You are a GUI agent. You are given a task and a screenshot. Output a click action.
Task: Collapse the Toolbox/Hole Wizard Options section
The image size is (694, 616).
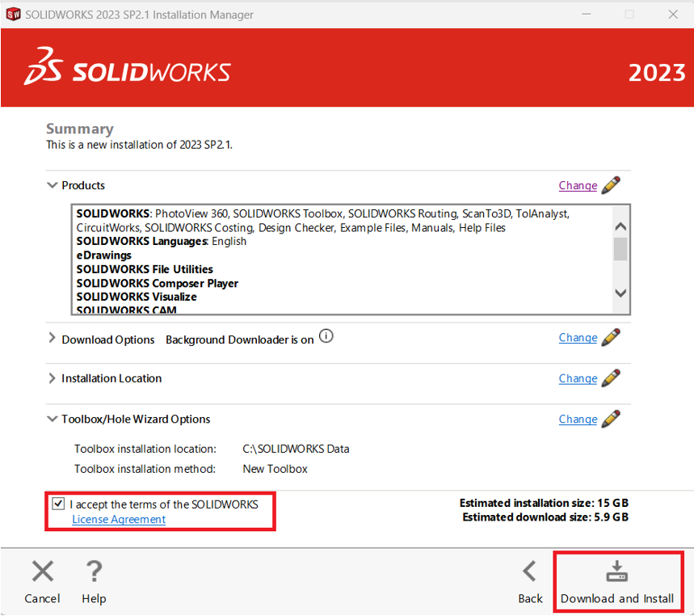point(53,419)
